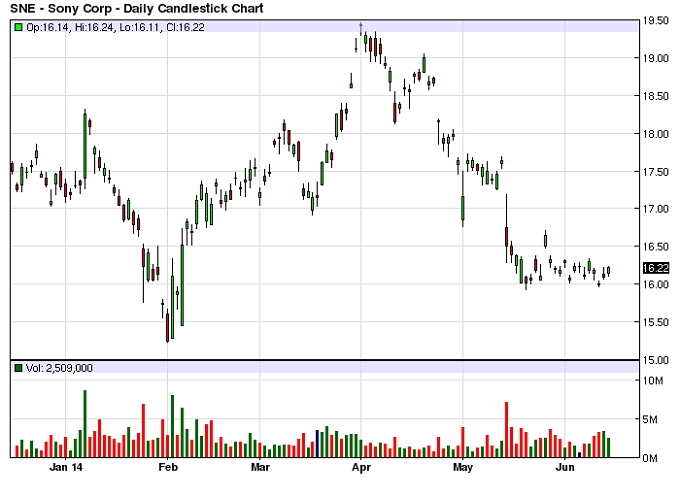Click the 16.50 price axis label

[655, 247]
